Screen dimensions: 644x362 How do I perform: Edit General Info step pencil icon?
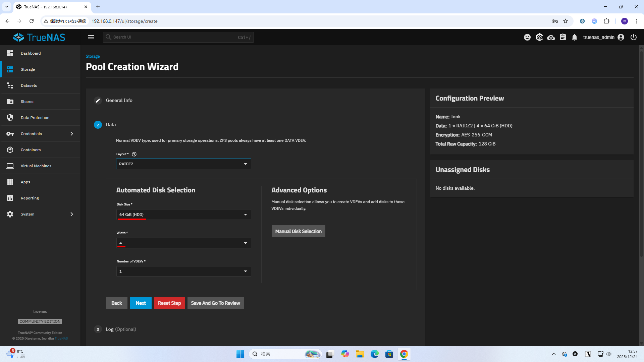pyautogui.click(x=98, y=101)
